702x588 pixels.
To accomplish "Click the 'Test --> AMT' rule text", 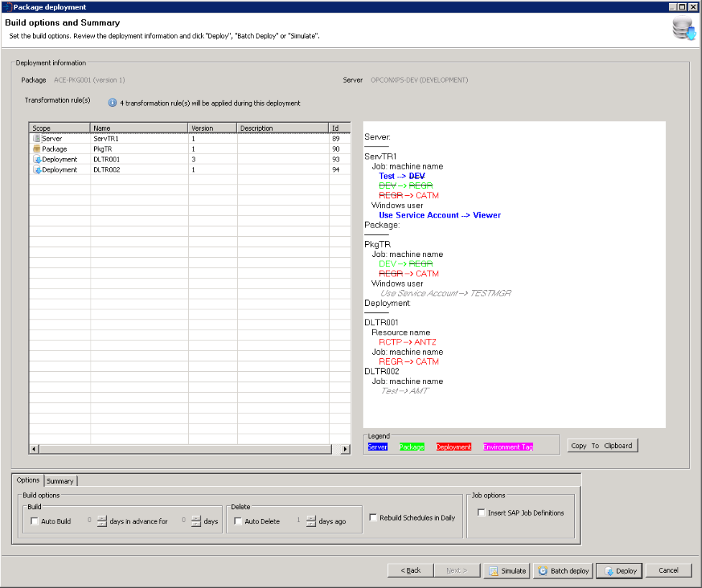I will [x=405, y=391].
